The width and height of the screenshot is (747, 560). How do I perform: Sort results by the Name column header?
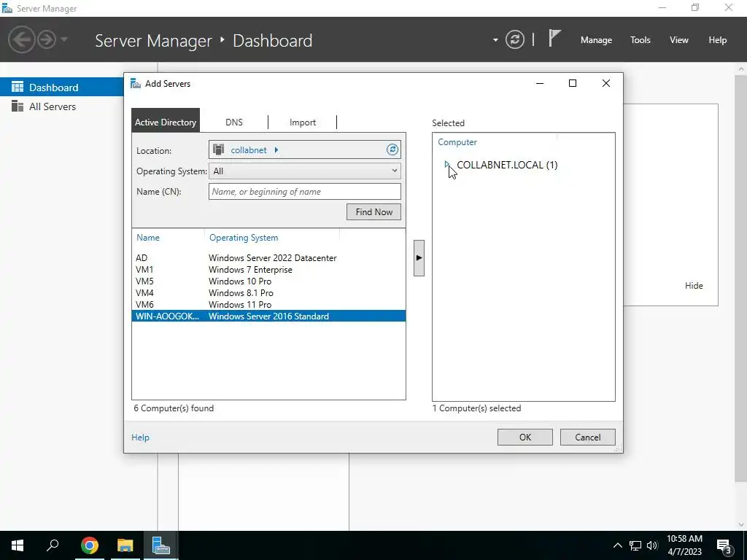(x=148, y=238)
